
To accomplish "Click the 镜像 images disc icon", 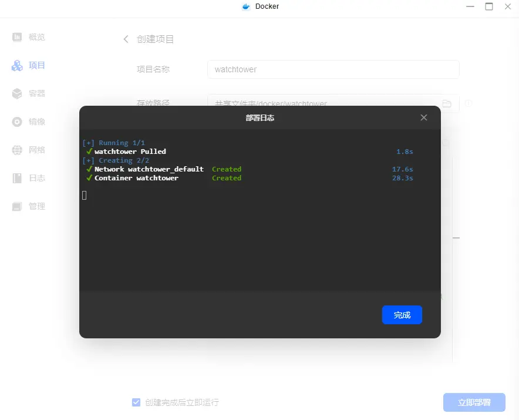I will coord(18,122).
